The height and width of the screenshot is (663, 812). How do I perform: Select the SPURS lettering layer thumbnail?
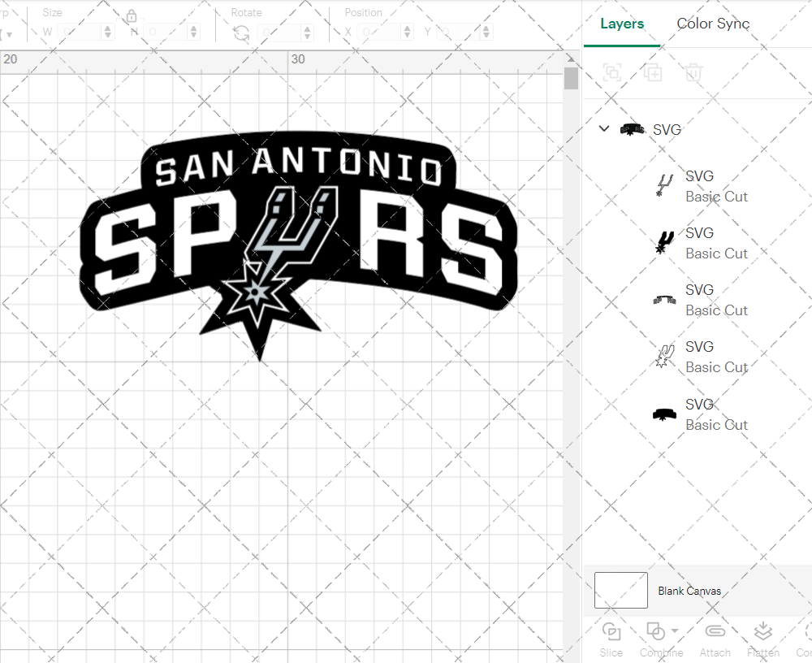click(x=664, y=300)
